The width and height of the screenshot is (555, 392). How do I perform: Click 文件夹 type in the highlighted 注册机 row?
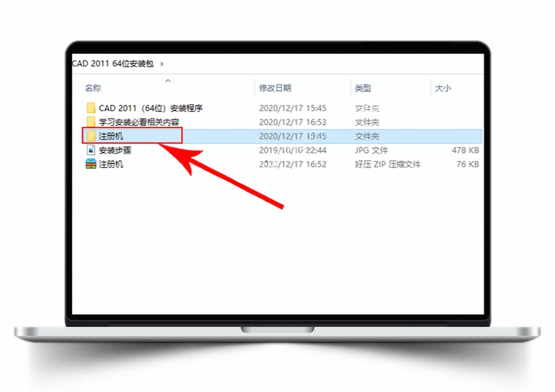tap(367, 136)
